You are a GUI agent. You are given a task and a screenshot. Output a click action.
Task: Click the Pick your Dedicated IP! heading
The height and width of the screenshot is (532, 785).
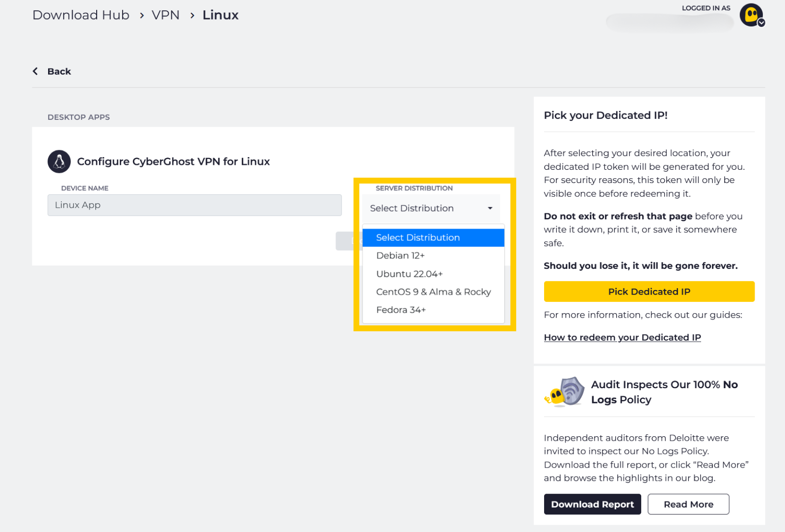(605, 115)
